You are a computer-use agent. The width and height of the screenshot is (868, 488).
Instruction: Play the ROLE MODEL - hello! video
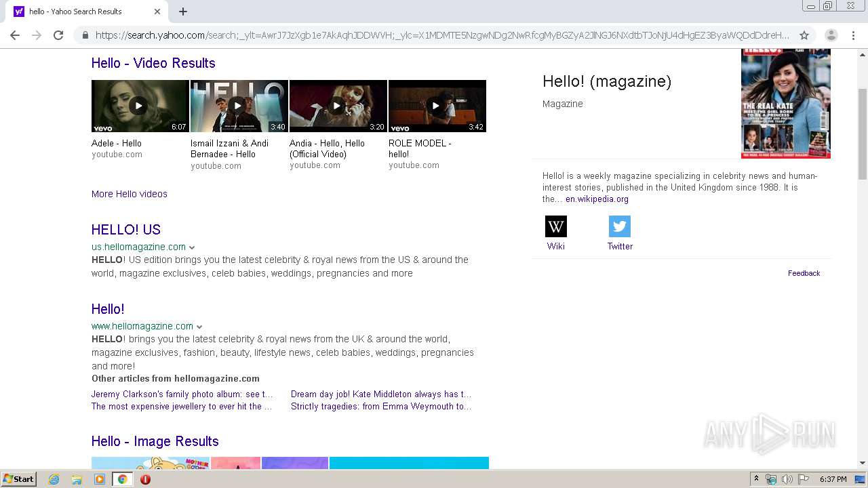pyautogui.click(x=437, y=106)
